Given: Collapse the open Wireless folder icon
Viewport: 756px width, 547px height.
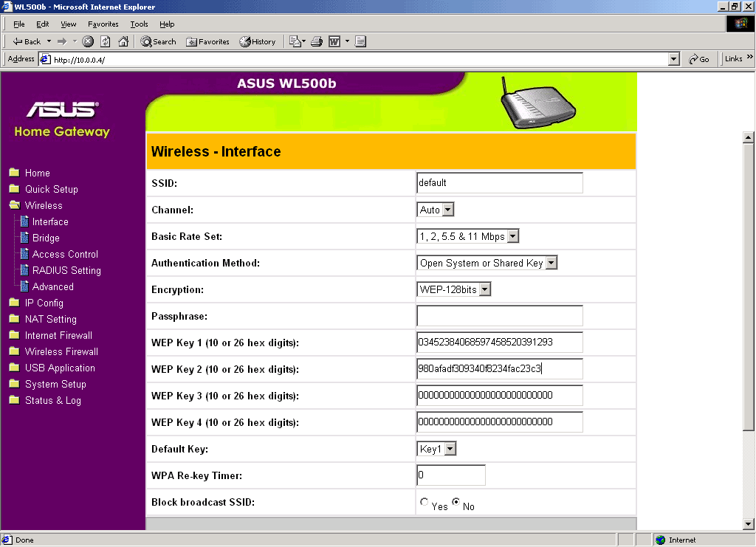Looking at the screenshot, I should (15, 204).
